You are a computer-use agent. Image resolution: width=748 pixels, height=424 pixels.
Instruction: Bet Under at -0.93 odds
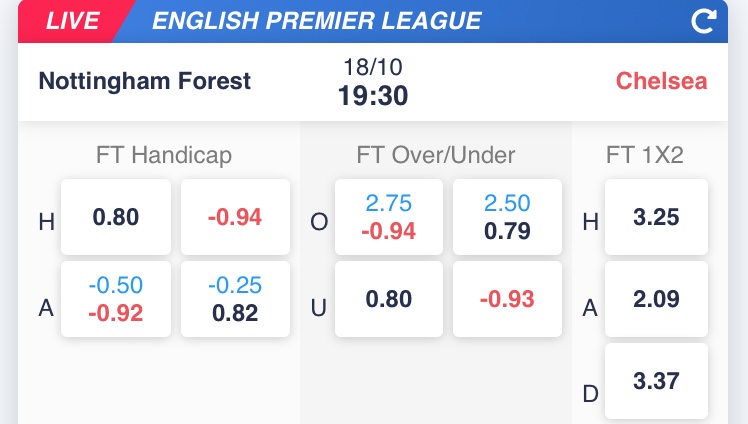(x=507, y=299)
